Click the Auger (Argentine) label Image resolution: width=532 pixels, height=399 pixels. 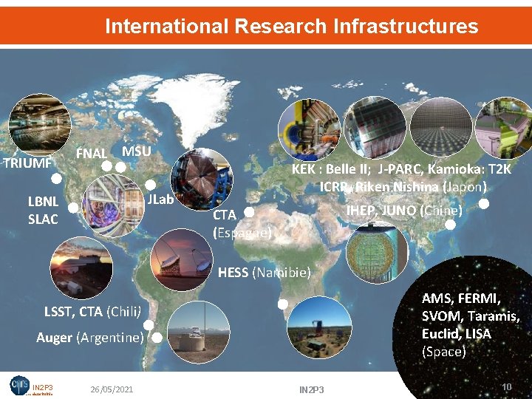click(90, 338)
